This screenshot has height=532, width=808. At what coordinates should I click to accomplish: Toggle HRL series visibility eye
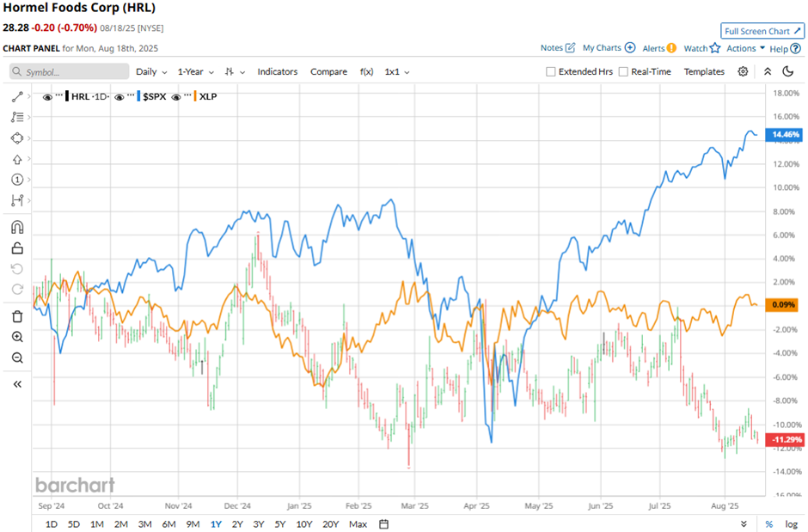pos(47,97)
